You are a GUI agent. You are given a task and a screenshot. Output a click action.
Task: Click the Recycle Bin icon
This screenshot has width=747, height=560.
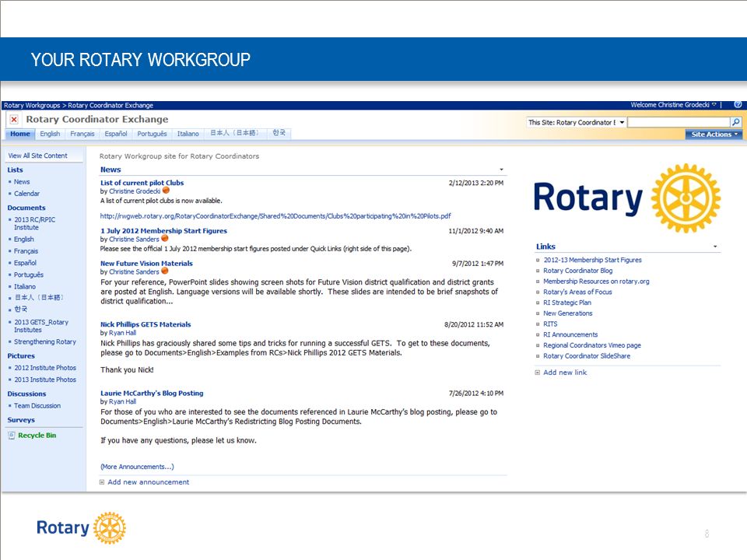point(12,436)
